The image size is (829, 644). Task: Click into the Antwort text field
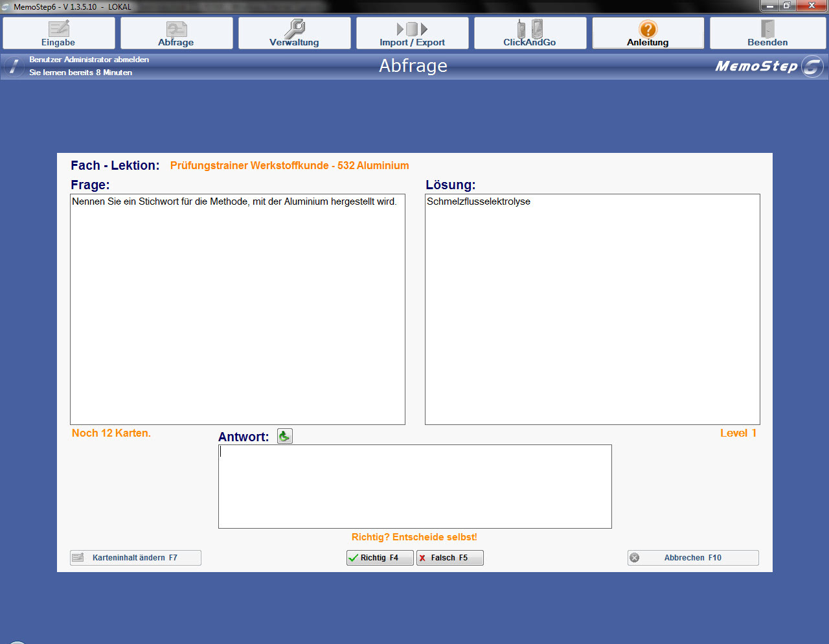[x=414, y=486]
